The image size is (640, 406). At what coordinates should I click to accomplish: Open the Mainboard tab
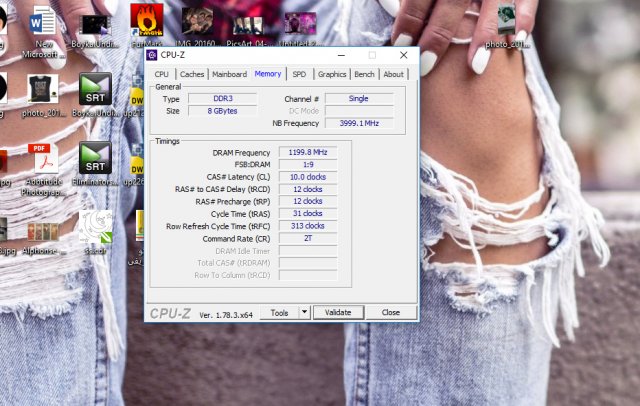(x=229, y=74)
